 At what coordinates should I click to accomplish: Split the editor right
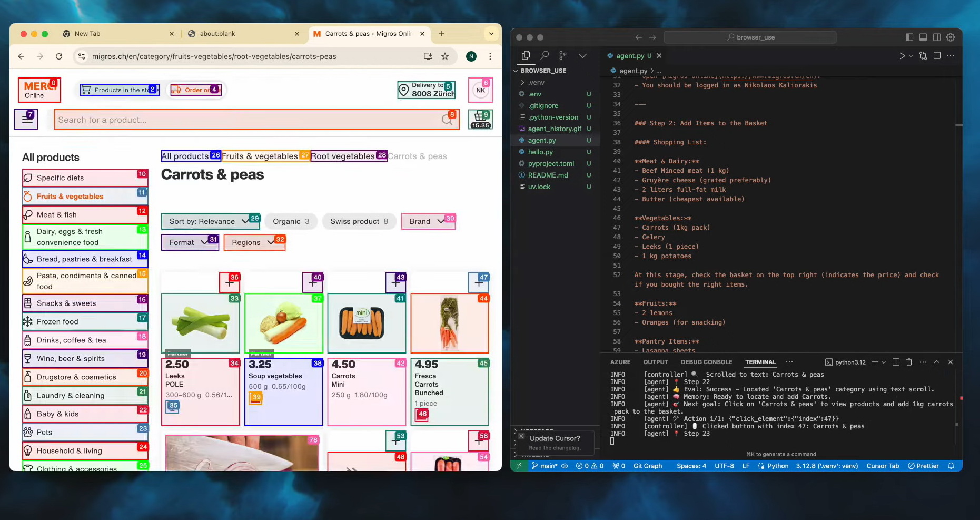(x=937, y=55)
